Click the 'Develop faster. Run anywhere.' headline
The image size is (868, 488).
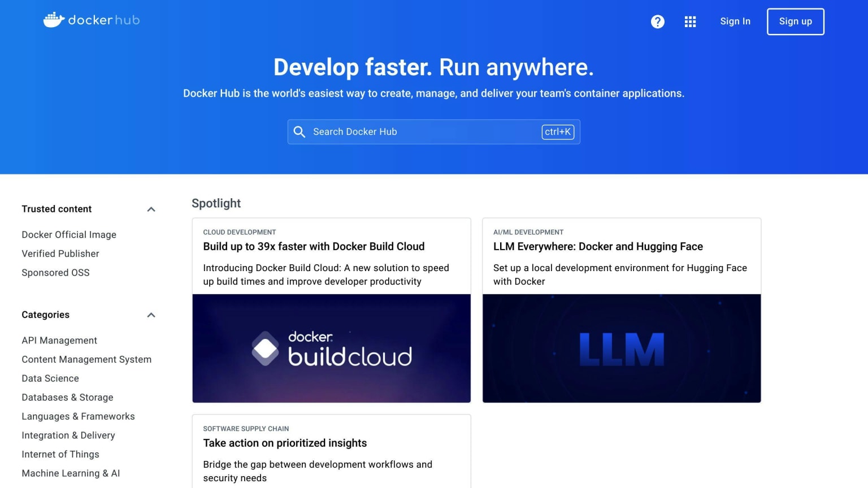point(433,67)
